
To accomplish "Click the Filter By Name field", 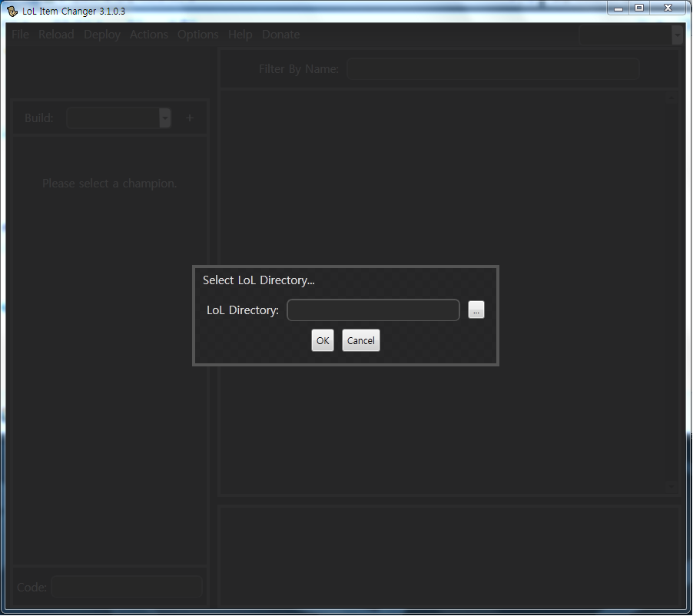I will point(492,69).
